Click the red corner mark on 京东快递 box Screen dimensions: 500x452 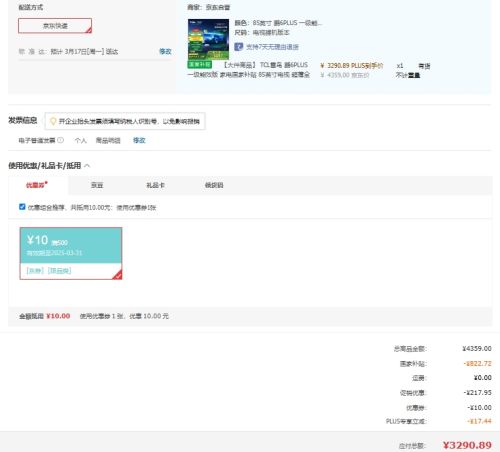[x=88, y=30]
